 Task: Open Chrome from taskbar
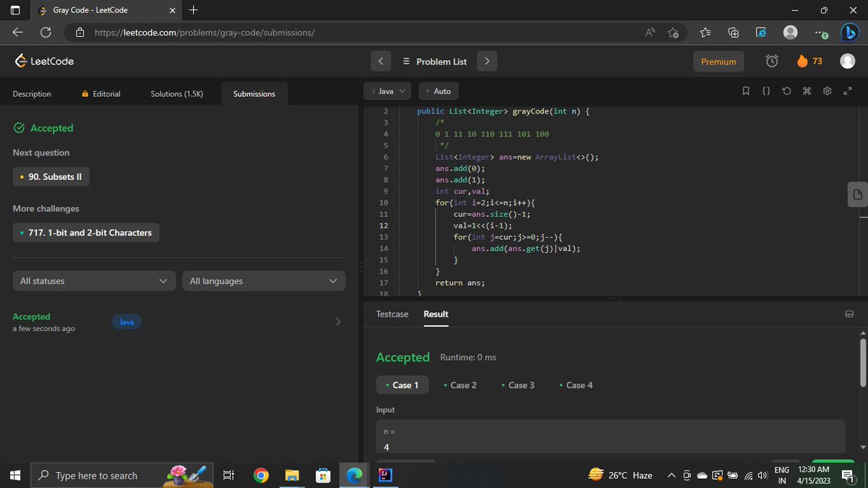click(261, 476)
